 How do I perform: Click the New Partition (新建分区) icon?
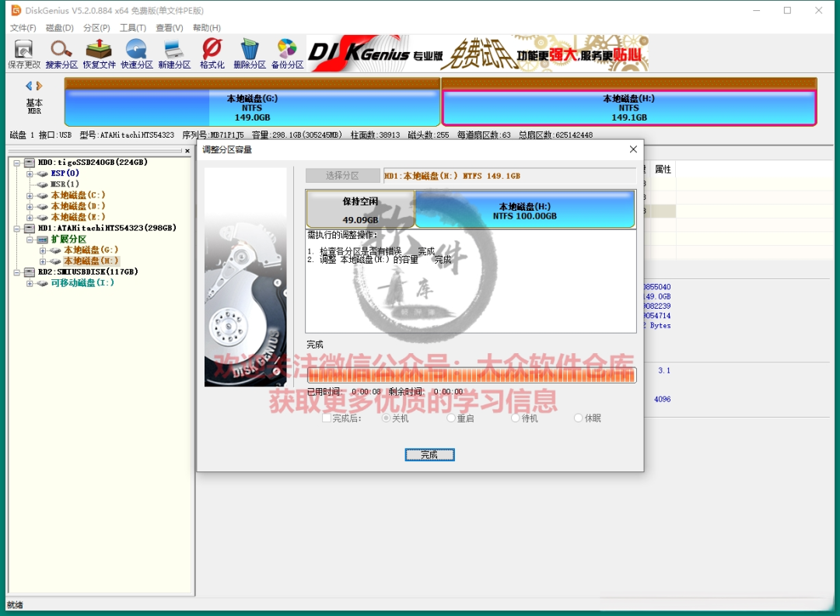174,54
